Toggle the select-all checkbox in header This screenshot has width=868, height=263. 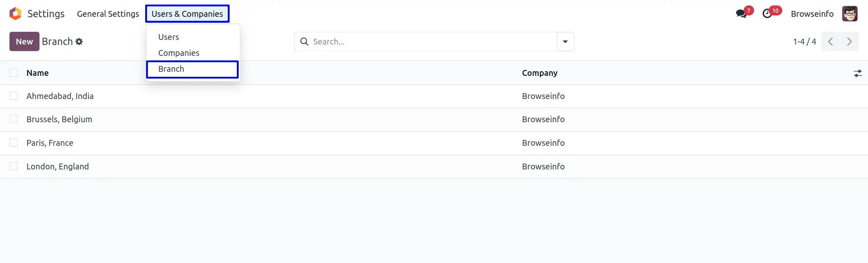[x=14, y=73]
